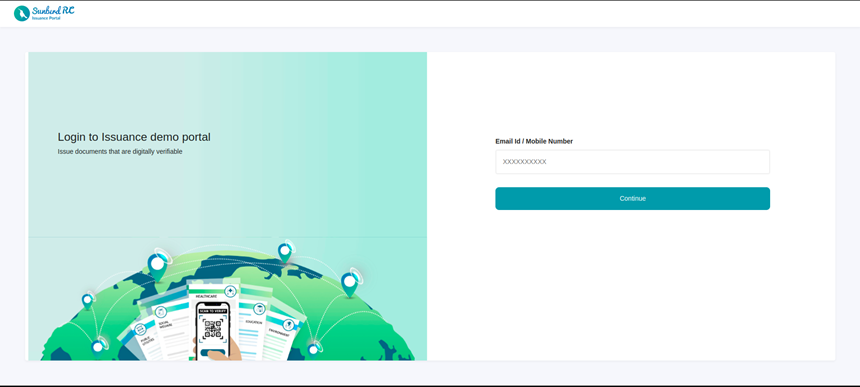This screenshot has width=860, height=387.
Task: Click the Healthcare document badge icon
Action: click(x=230, y=292)
